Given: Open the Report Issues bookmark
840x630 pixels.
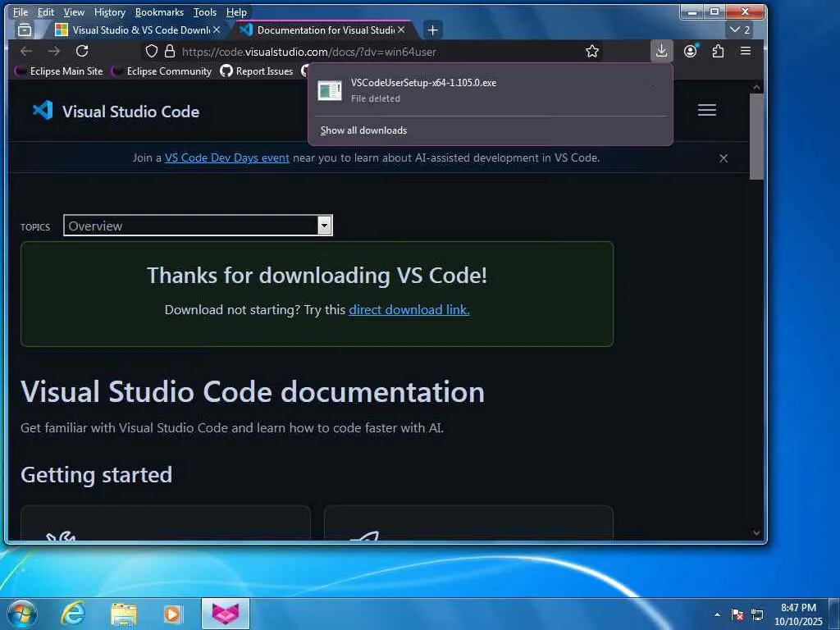Looking at the screenshot, I should (257, 71).
